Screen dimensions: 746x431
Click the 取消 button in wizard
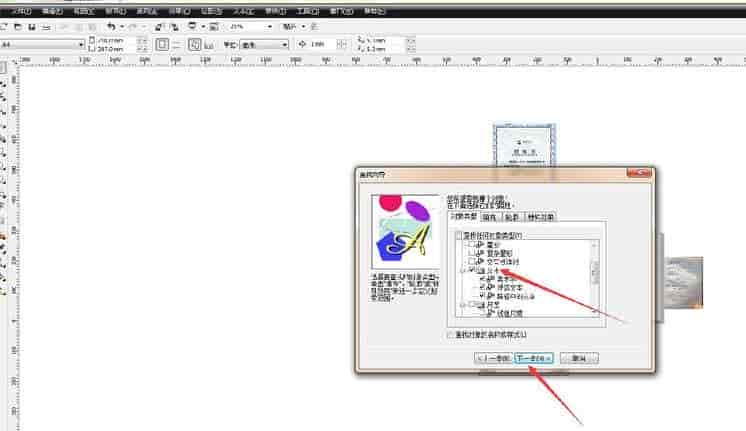tap(578, 357)
